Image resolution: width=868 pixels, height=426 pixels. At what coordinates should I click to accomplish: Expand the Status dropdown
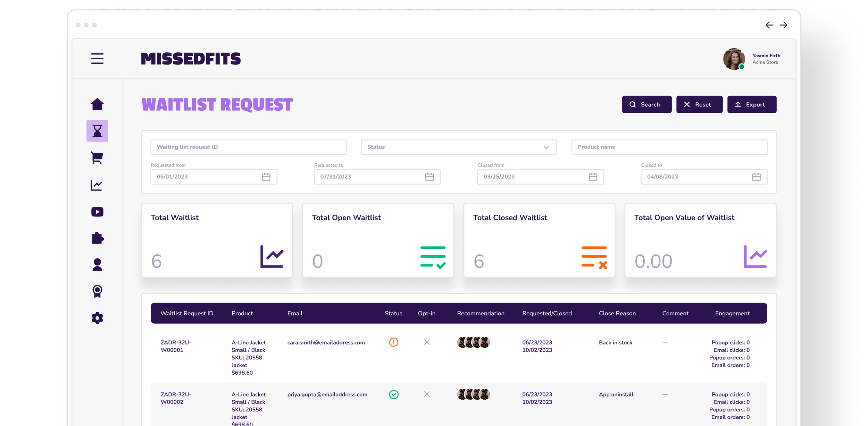[x=458, y=147]
